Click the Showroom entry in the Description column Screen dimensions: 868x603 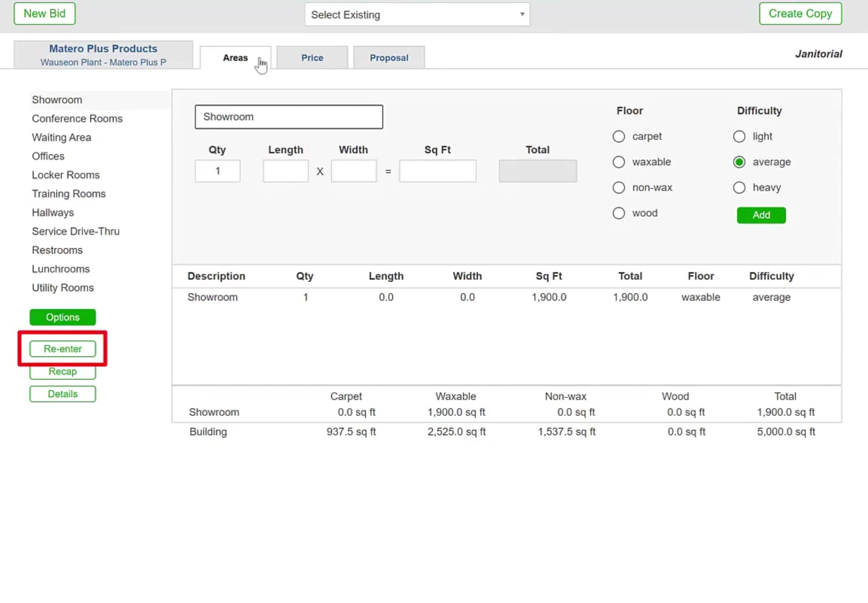[213, 297]
